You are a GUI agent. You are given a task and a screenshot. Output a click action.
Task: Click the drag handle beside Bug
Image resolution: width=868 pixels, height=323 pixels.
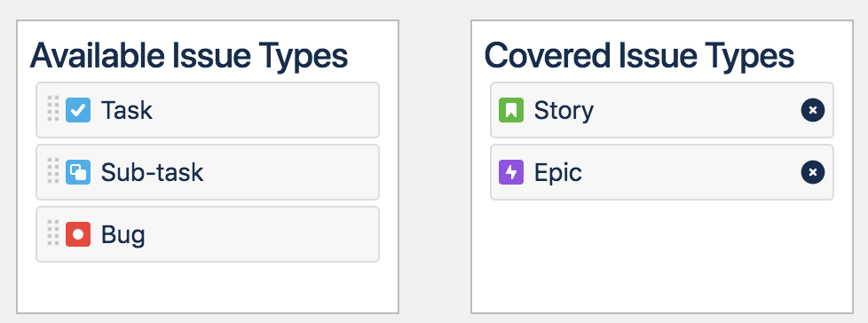pos(53,232)
